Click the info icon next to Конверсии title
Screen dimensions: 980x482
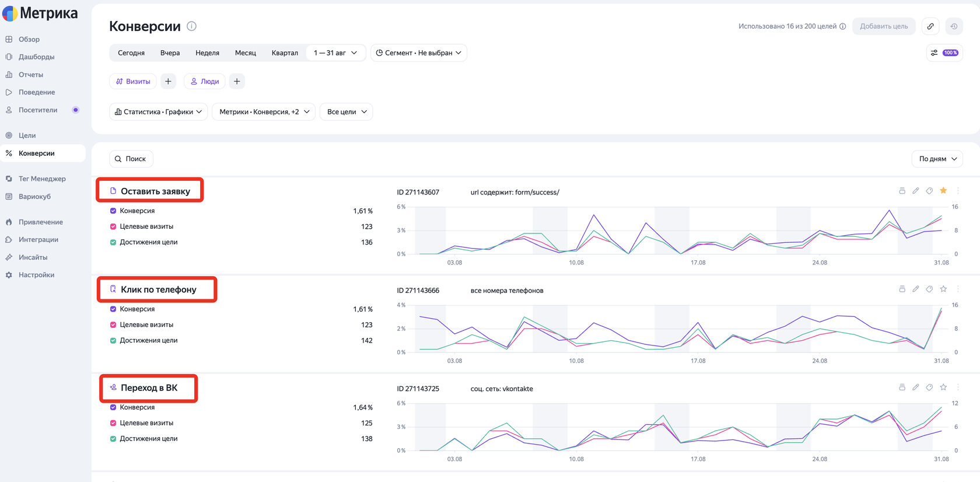pos(191,26)
